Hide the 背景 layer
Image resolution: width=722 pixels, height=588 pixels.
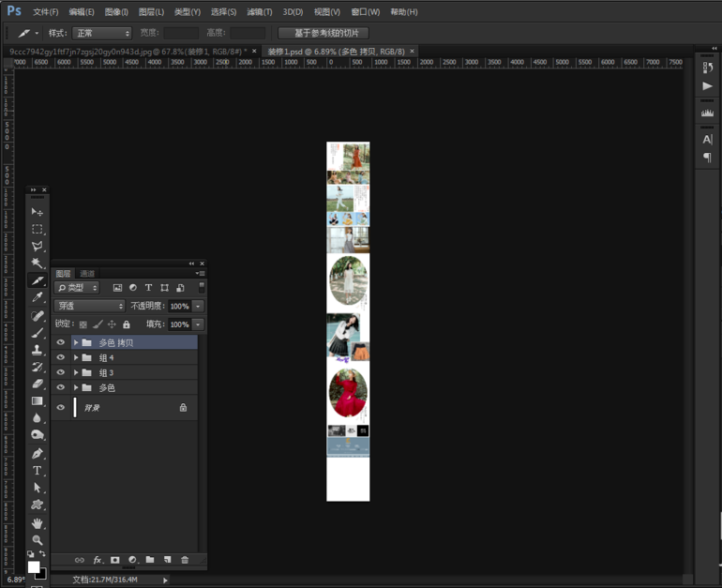(61, 408)
